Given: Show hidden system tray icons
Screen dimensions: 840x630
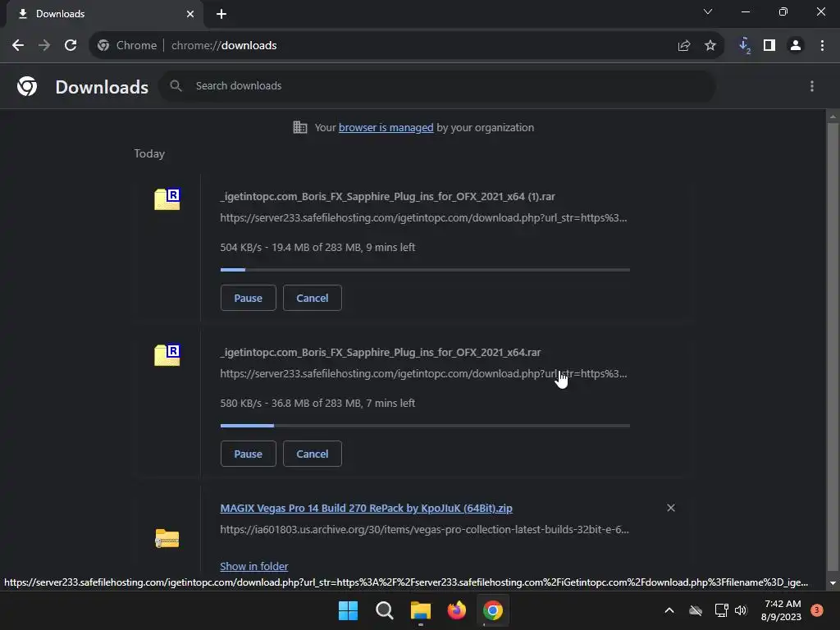Looking at the screenshot, I should pyautogui.click(x=669, y=610).
